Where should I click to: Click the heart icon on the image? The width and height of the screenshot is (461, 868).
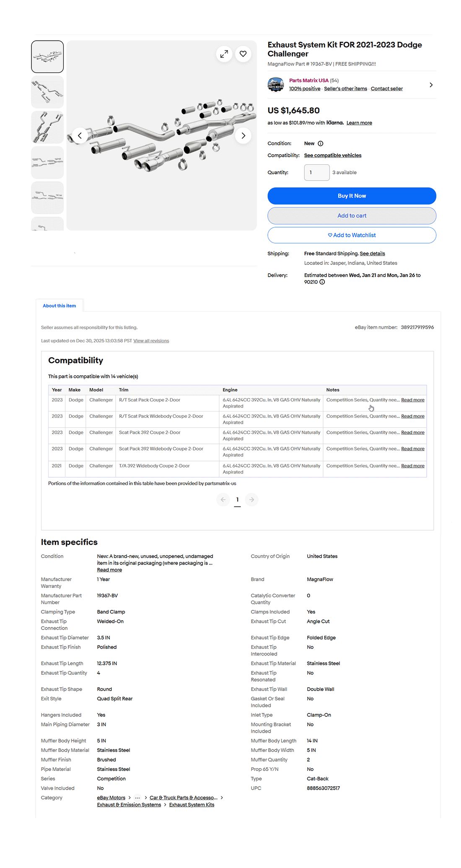[243, 54]
